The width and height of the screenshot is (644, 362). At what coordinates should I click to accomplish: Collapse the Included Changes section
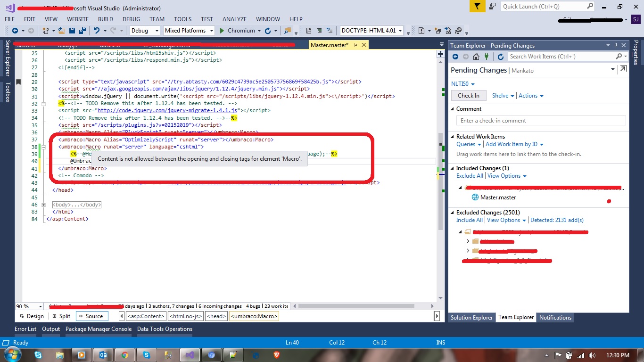[x=453, y=168]
